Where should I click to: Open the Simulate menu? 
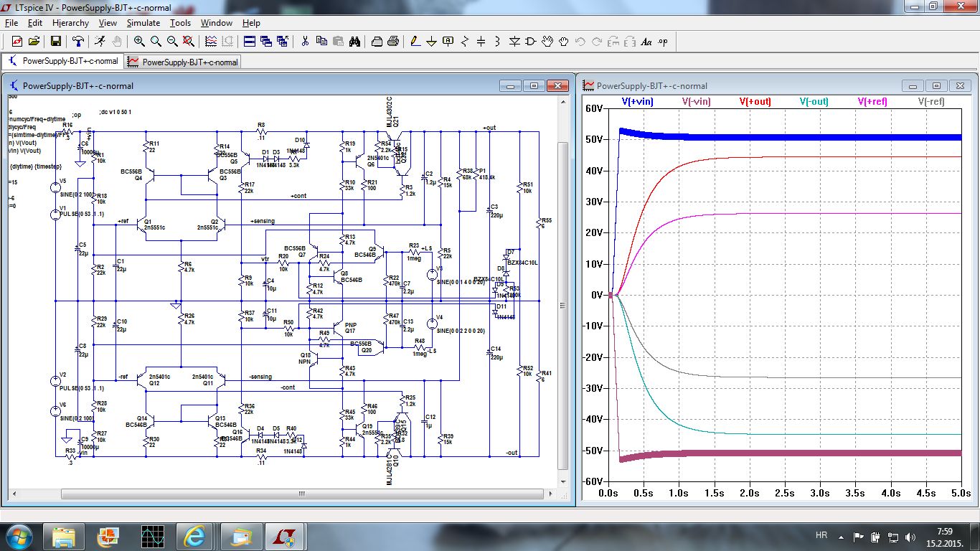click(x=143, y=23)
